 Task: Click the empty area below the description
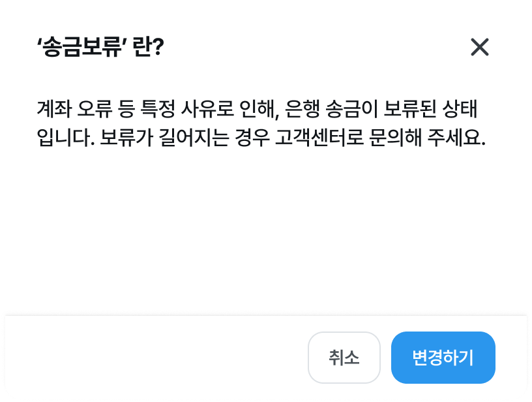point(263,228)
